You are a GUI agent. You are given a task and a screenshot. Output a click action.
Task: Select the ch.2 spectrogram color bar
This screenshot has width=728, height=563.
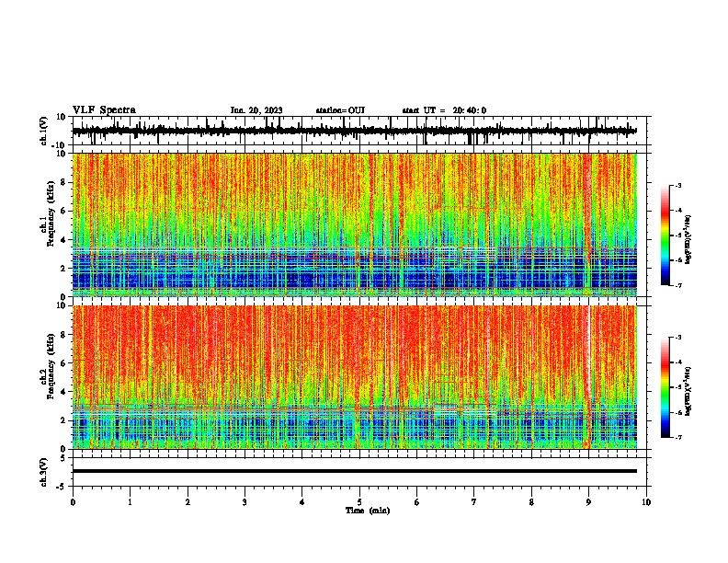click(x=665, y=387)
